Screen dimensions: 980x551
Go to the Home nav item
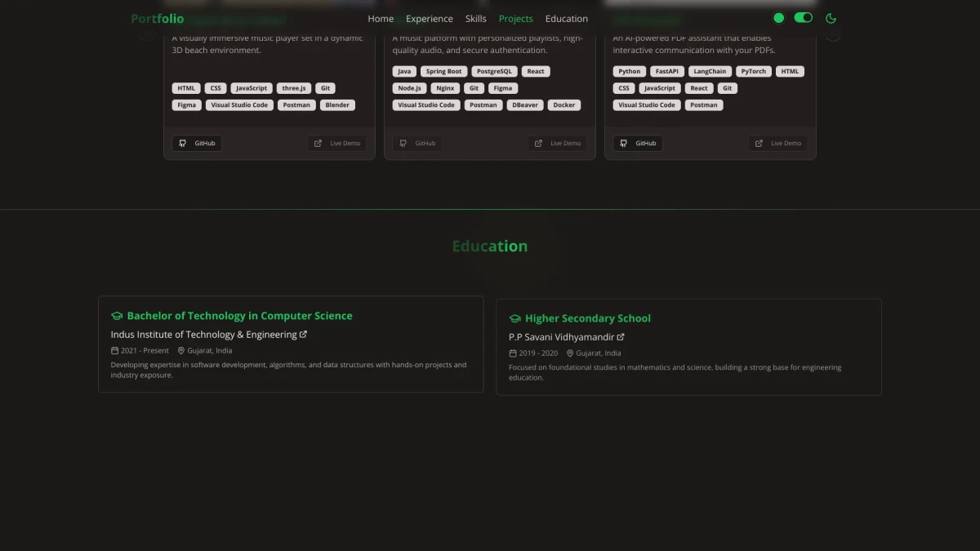pos(381,19)
